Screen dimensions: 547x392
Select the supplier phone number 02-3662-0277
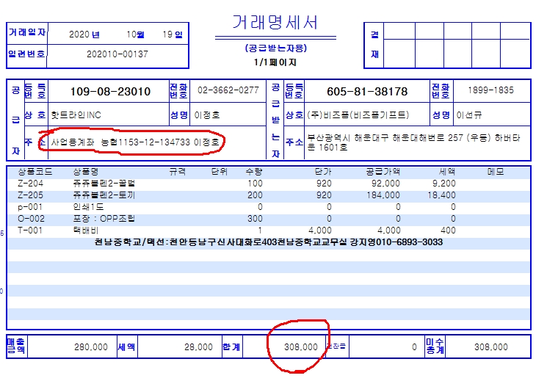click(228, 90)
